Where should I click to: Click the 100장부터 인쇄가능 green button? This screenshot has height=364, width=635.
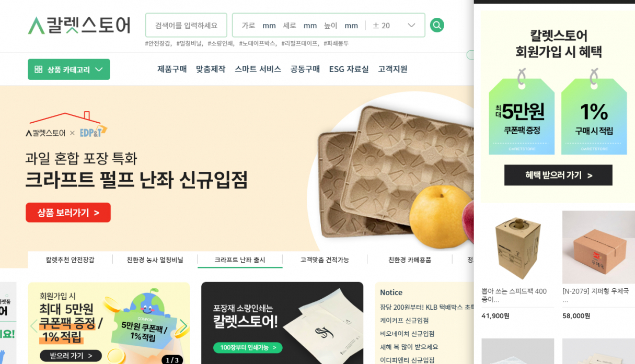coord(248,347)
